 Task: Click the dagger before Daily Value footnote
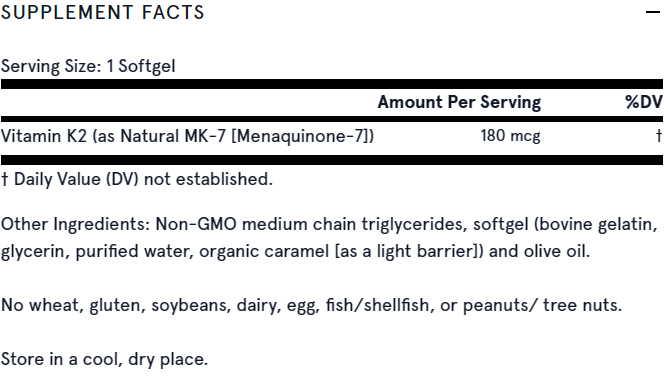coord(4,179)
